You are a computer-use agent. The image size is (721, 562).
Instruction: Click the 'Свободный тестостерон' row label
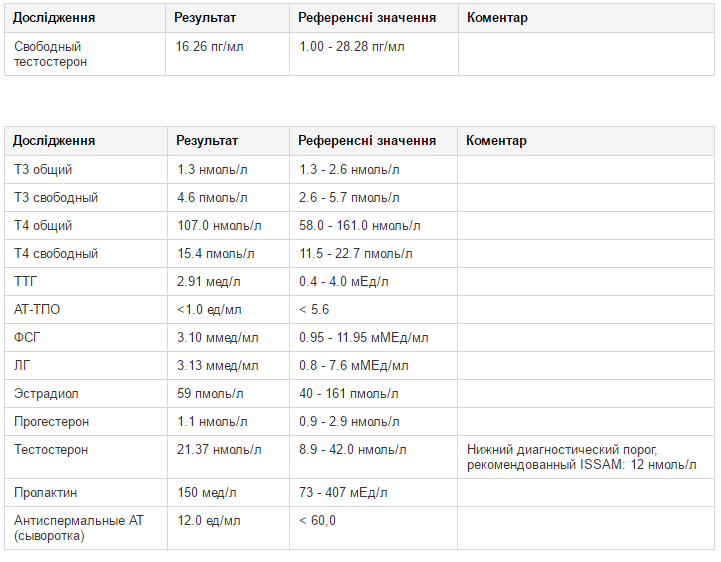pos(50,54)
